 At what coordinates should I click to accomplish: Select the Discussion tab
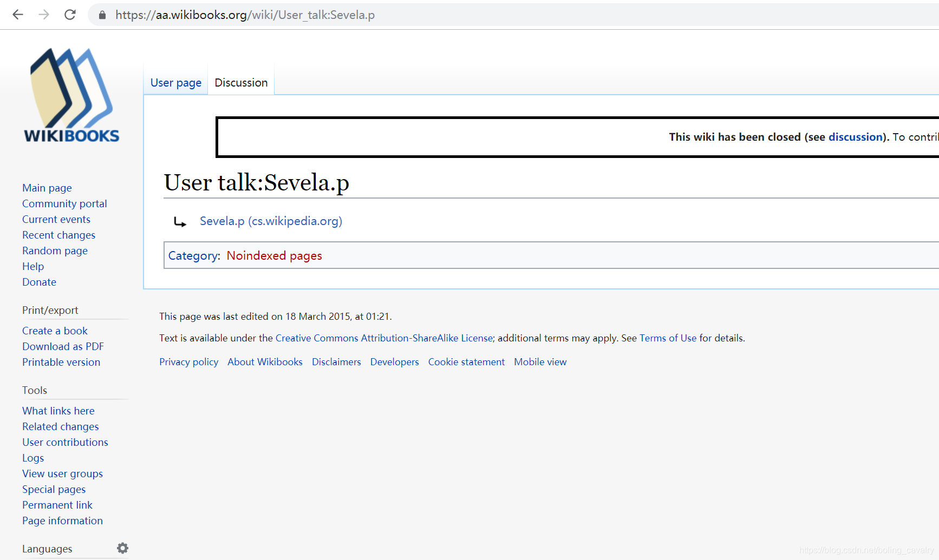coord(241,83)
